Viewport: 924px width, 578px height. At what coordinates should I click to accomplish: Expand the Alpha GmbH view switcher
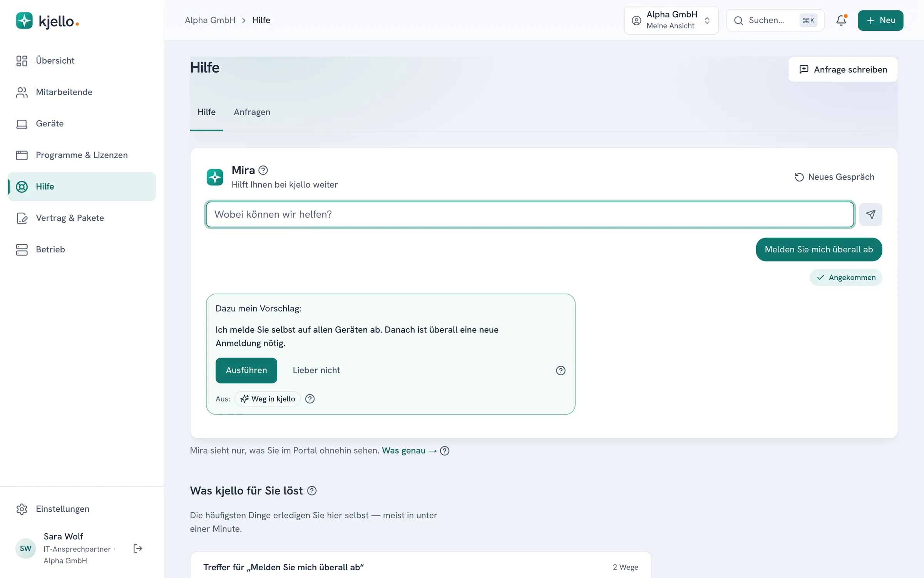point(671,20)
